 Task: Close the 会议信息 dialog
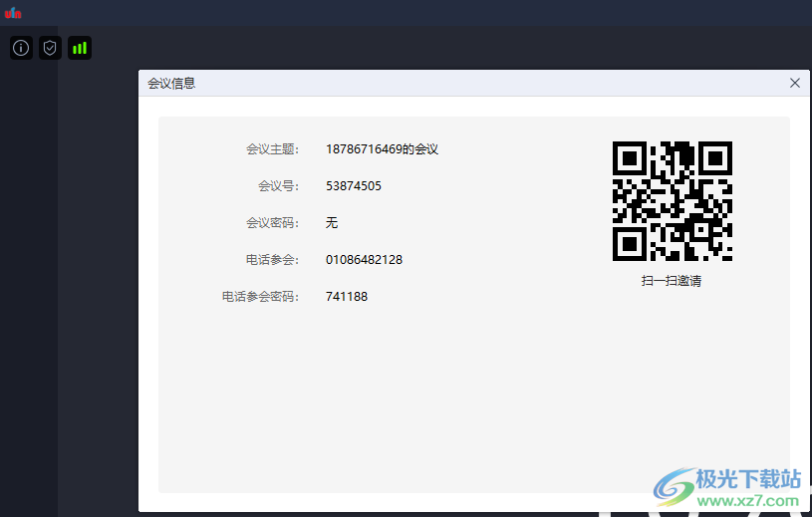795,83
